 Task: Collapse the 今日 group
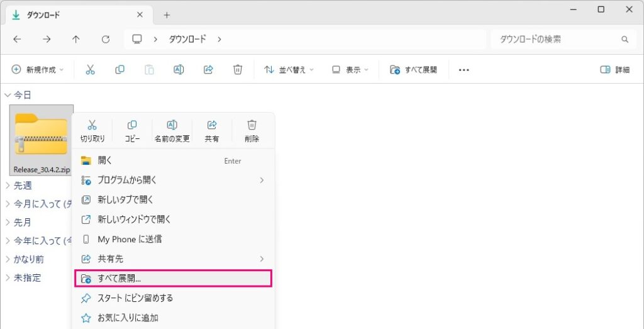tap(8, 95)
